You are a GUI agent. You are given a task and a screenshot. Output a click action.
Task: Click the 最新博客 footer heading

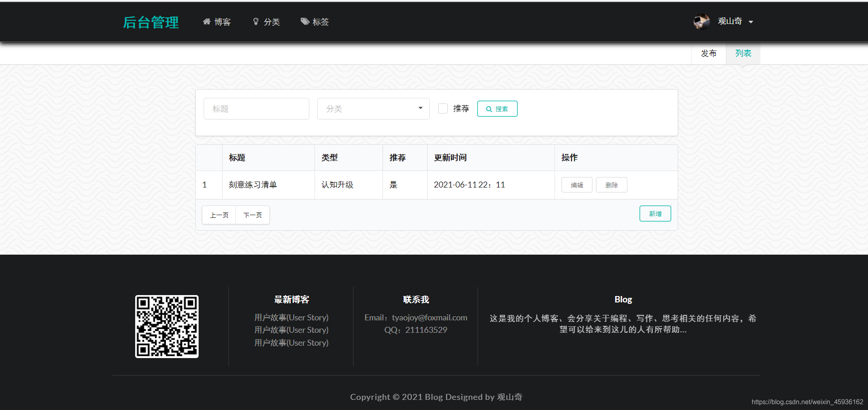click(x=291, y=300)
